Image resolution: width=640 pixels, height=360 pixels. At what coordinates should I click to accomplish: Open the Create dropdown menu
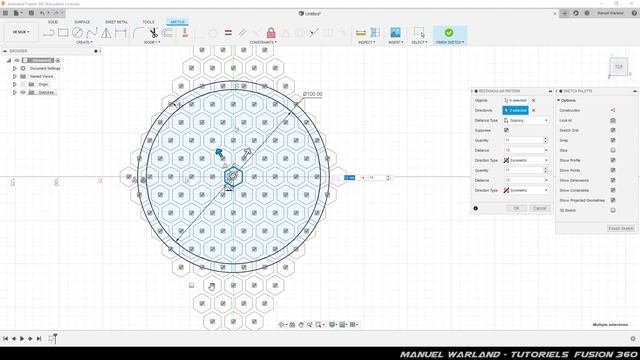[x=84, y=42]
